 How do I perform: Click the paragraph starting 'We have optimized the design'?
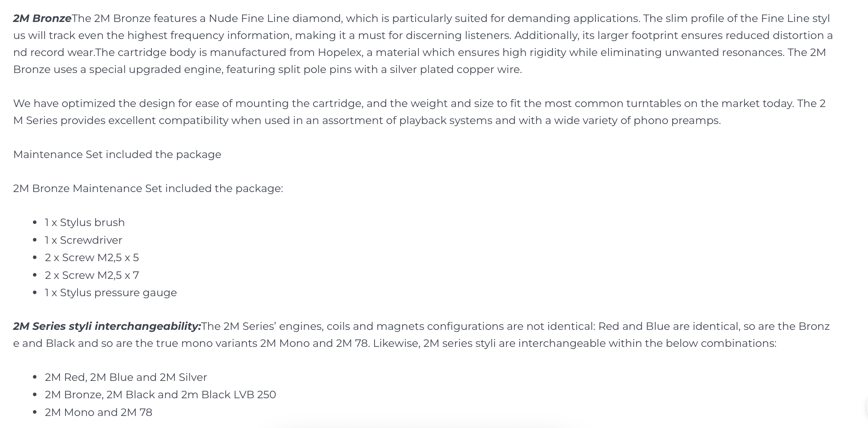[419, 112]
